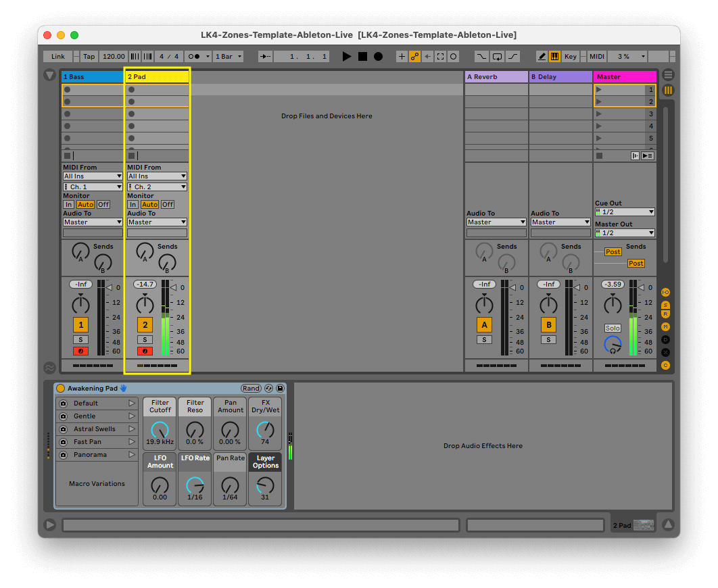Screen dimensions: 718x588
Task: Click 1 Bass pan knob
Action: click(x=80, y=304)
